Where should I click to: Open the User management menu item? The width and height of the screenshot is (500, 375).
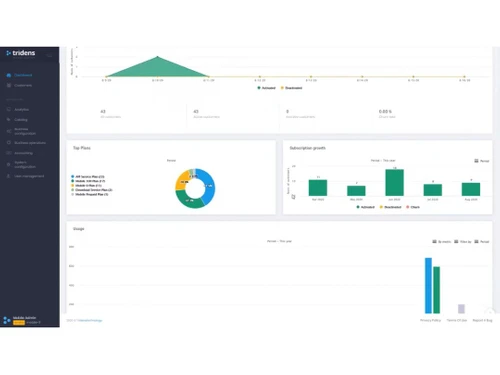(29, 176)
